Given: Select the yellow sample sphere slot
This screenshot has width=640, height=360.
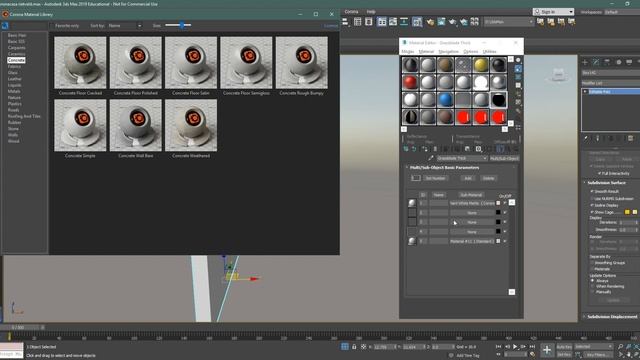Looking at the screenshot, I should click(481, 65).
